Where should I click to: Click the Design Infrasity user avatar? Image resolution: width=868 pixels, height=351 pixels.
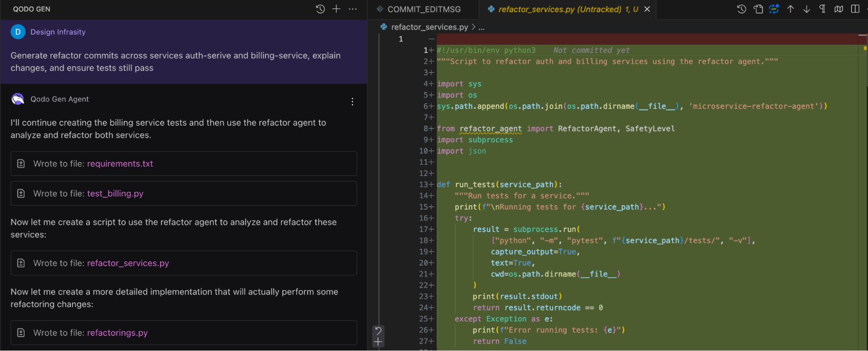pyautogui.click(x=18, y=32)
